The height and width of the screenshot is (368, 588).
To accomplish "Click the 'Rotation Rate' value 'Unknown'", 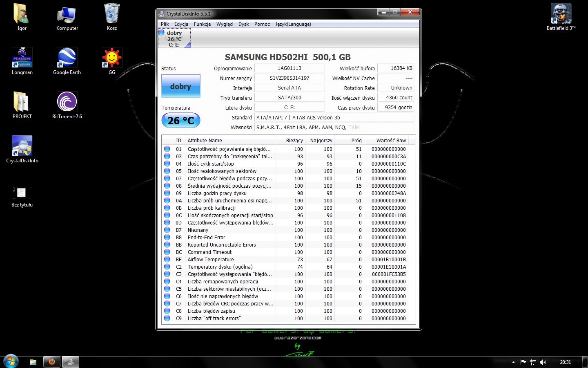I will click(x=396, y=88).
